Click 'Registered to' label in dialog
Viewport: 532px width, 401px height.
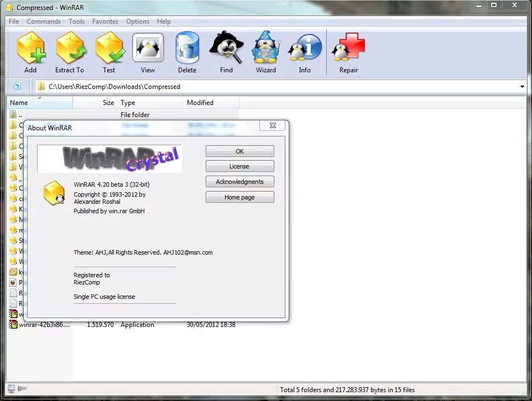click(92, 275)
